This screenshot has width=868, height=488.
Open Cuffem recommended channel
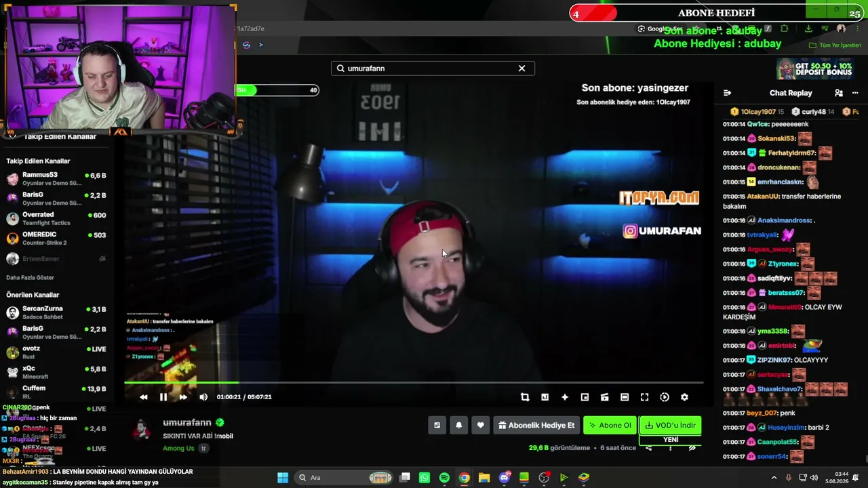57,392
